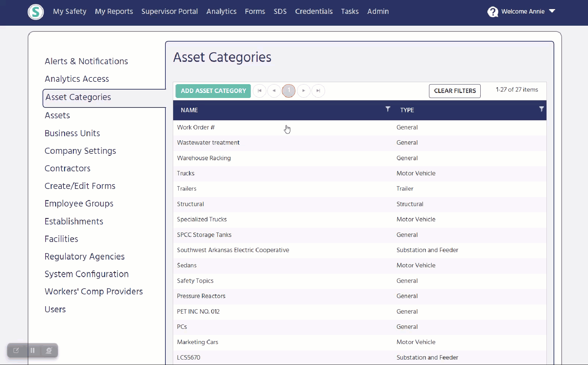This screenshot has height=365, width=588.
Task: Sort by the NAME column header
Action: (189, 110)
